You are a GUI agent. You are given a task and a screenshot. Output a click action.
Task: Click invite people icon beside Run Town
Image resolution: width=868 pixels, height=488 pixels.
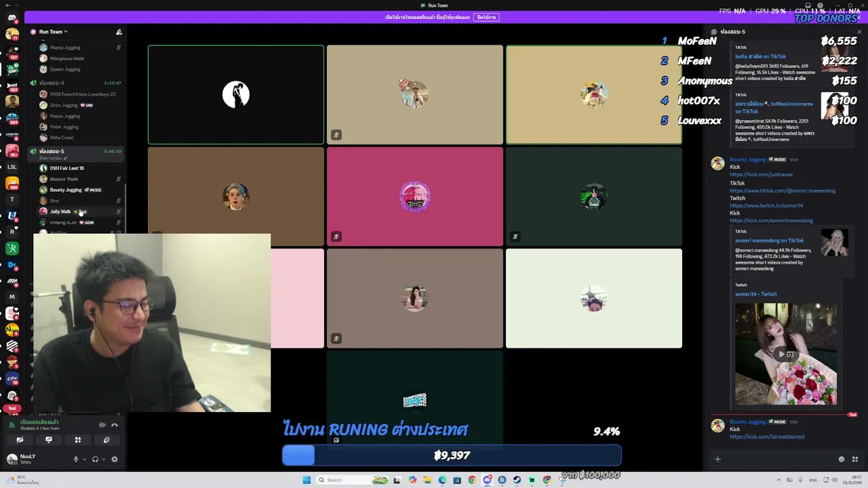[119, 32]
